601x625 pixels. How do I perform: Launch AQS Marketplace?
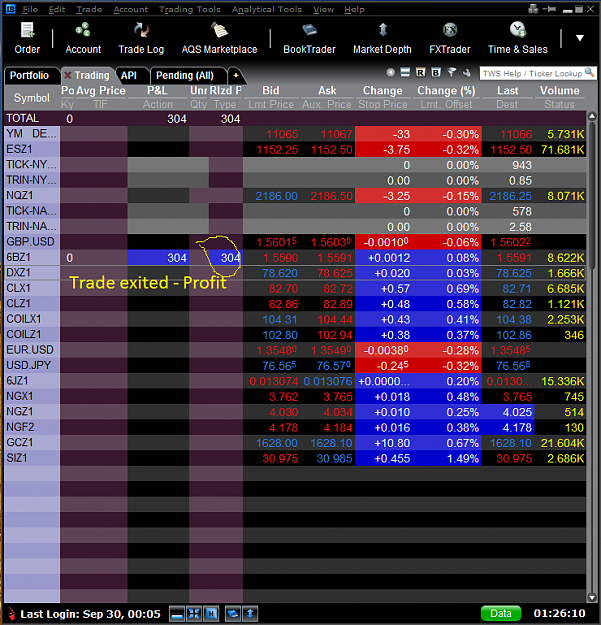(219, 39)
